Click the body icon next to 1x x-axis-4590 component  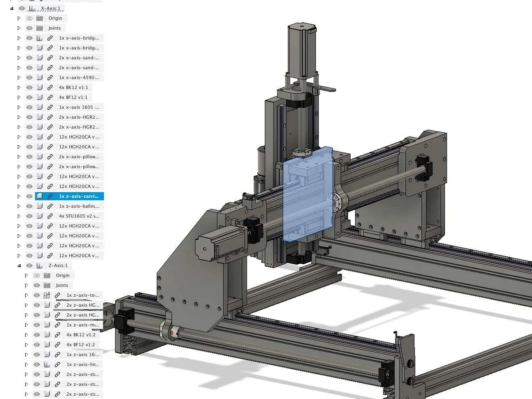tap(39, 77)
